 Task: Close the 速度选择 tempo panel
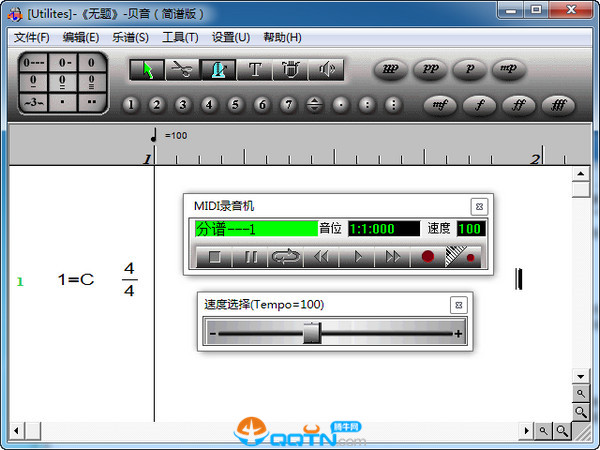[x=458, y=305]
